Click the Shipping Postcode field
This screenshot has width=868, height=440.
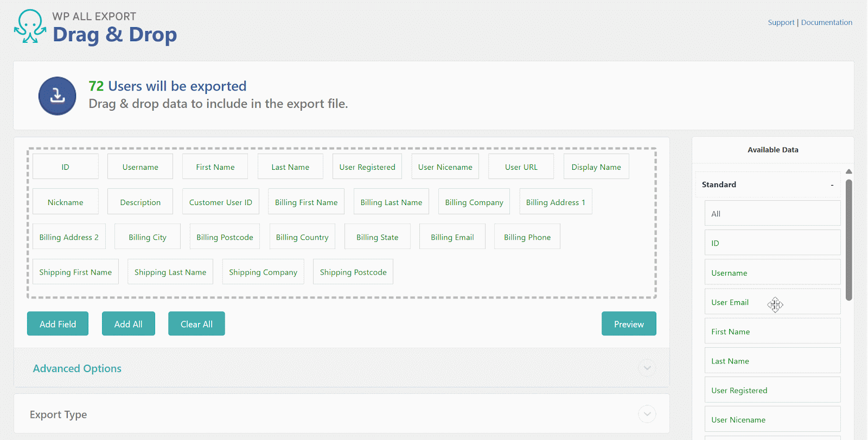click(353, 271)
